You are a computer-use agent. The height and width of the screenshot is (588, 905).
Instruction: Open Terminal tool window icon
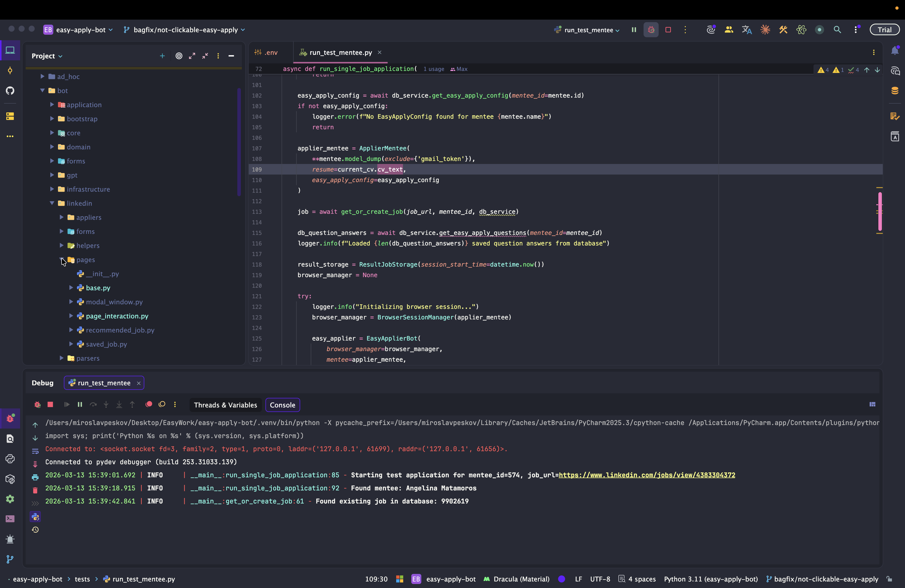(x=10, y=519)
